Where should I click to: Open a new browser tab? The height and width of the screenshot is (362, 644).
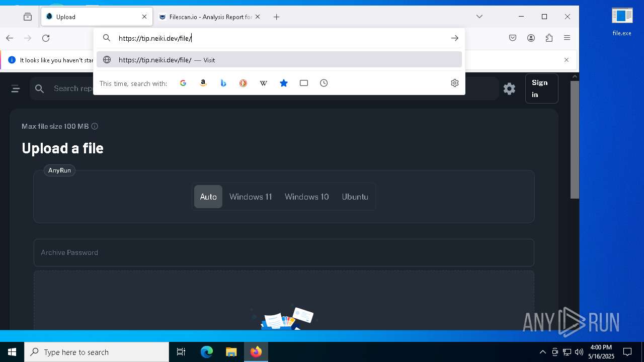coord(276,17)
